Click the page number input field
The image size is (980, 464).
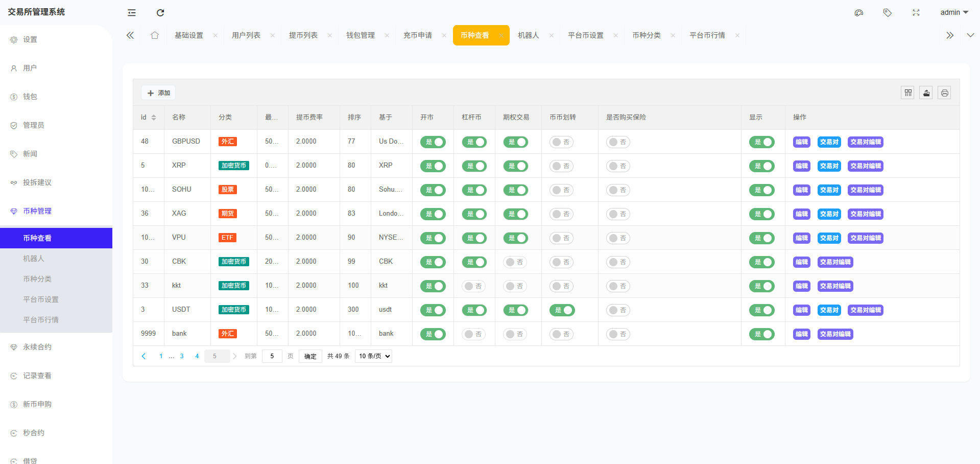click(x=272, y=356)
